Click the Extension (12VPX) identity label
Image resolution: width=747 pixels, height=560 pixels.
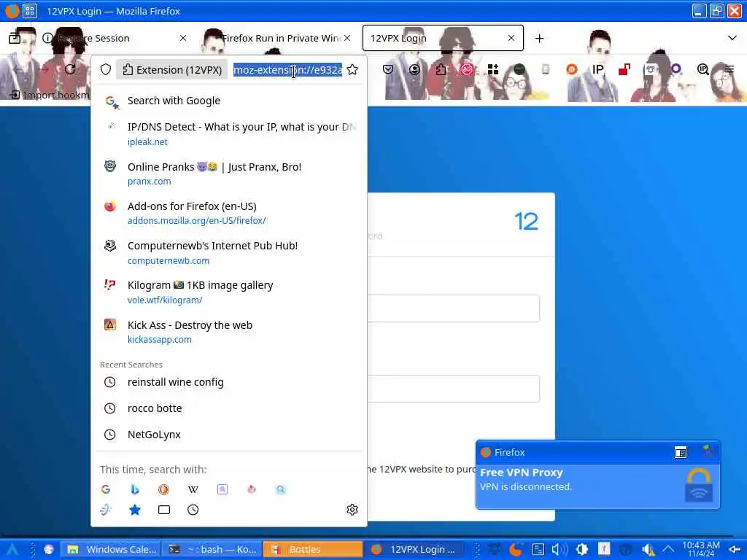coord(172,70)
